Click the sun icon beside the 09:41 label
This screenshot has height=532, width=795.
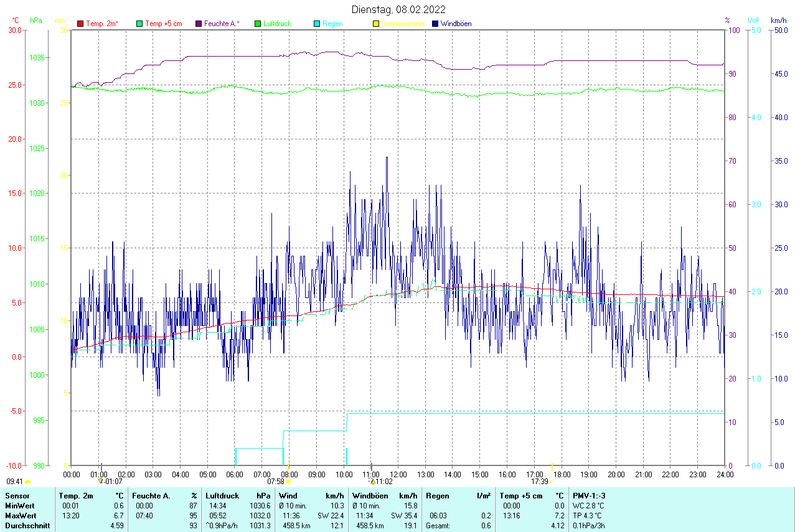tap(28, 482)
